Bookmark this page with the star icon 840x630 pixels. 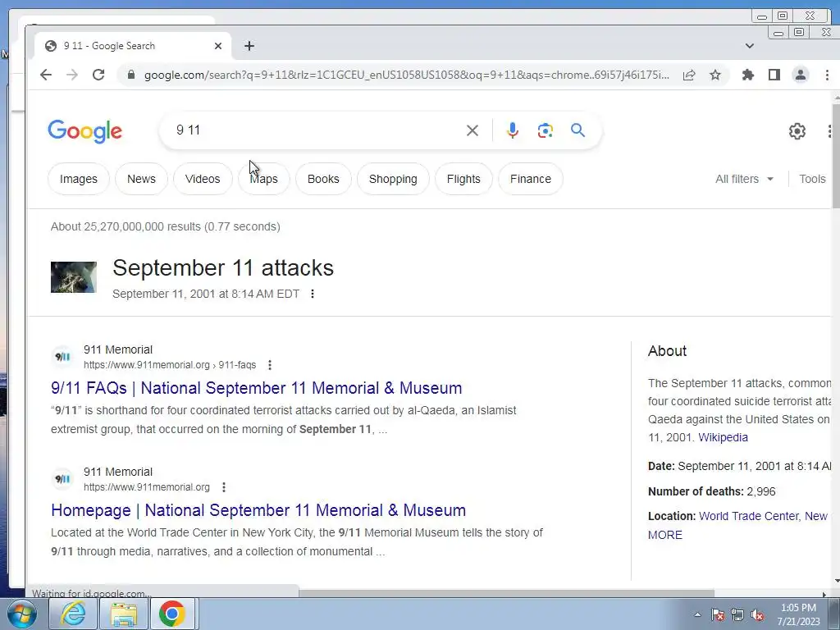(715, 75)
